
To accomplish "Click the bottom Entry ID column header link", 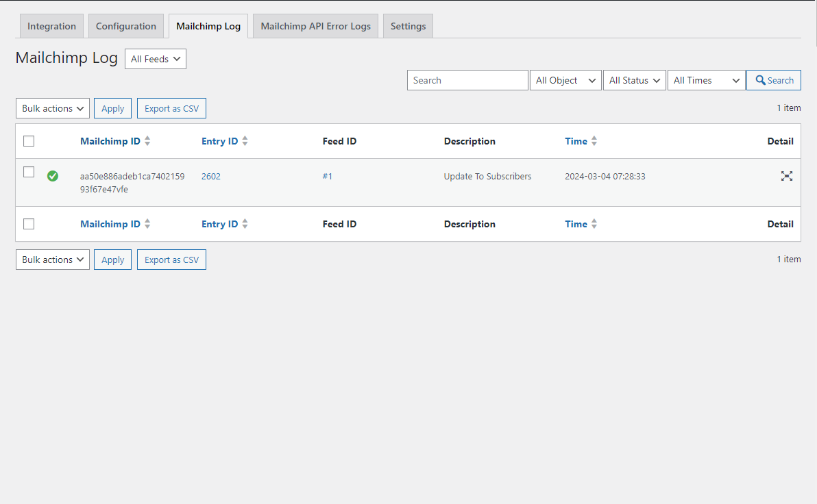I will (x=220, y=224).
